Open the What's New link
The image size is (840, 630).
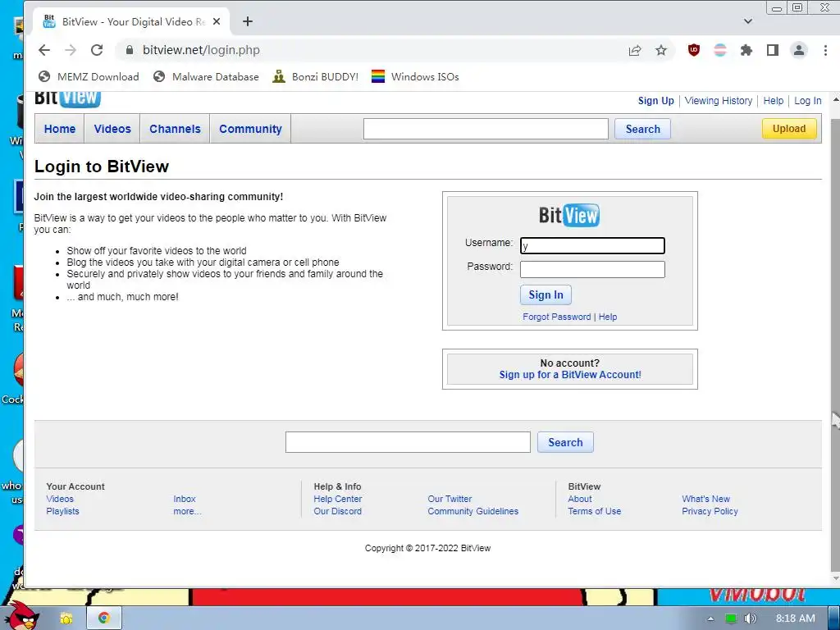[705, 499]
